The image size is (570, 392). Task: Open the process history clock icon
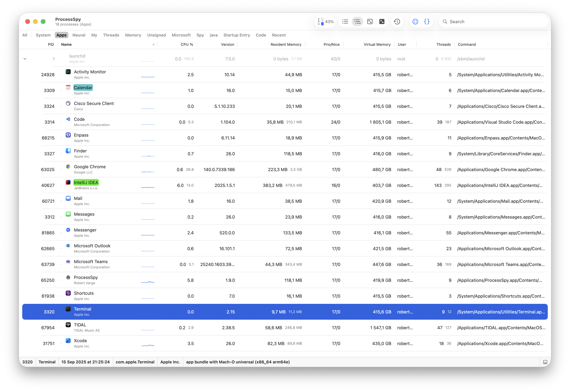[x=397, y=22]
